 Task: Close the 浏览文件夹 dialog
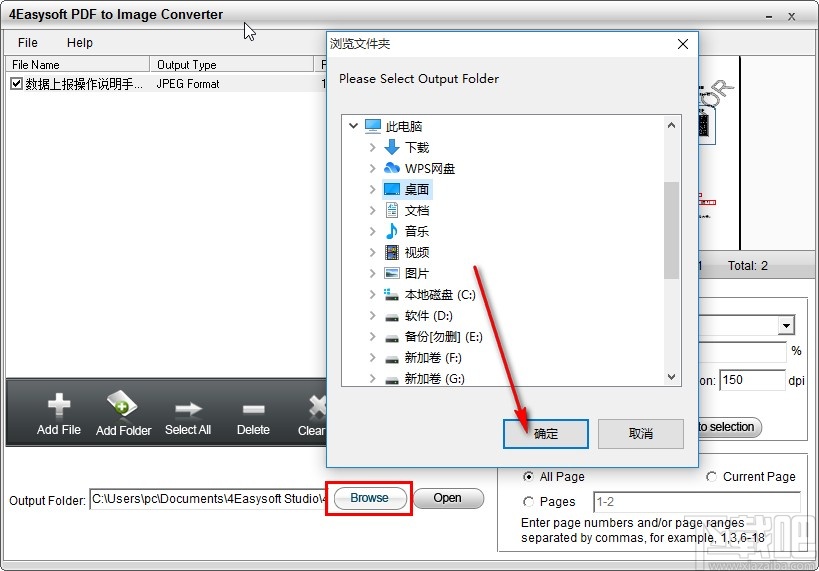(x=683, y=44)
